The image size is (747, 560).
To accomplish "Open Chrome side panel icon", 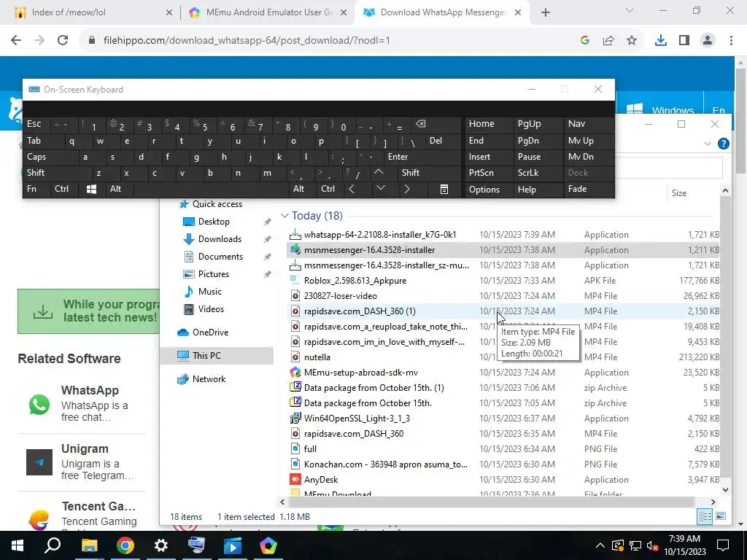I will point(684,41).
